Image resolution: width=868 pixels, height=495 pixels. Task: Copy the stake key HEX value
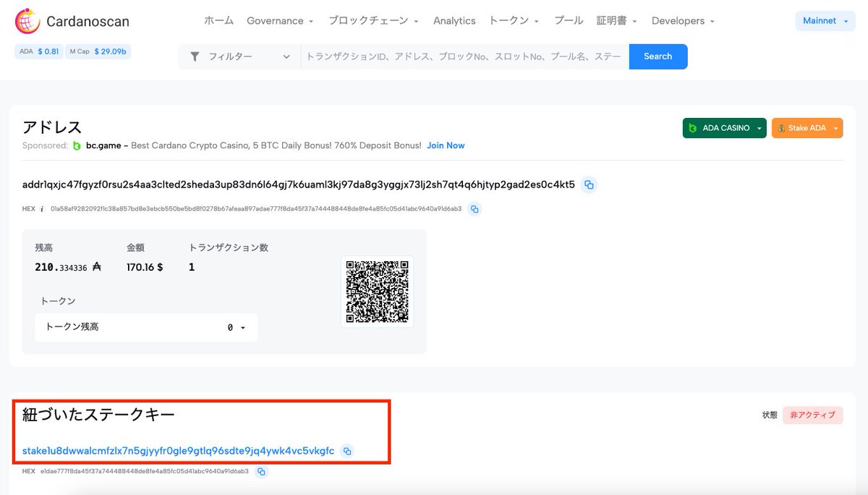click(262, 471)
